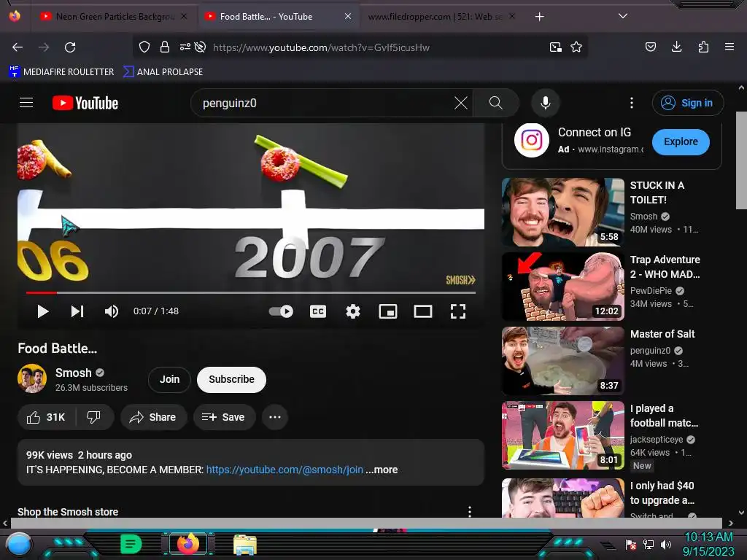747x560 pixels.
Task: Open the extensions puzzle icon
Action: pyautogui.click(x=703, y=47)
